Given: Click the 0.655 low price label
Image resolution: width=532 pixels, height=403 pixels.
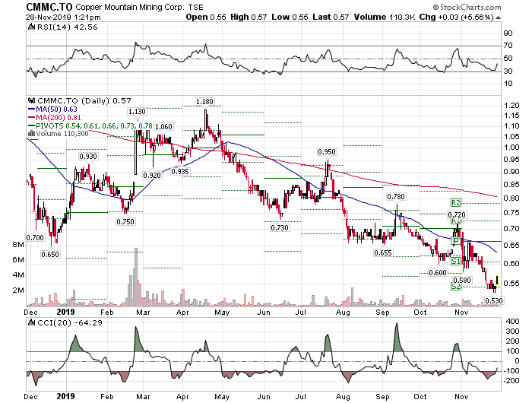Looking at the screenshot, I should point(383,252).
